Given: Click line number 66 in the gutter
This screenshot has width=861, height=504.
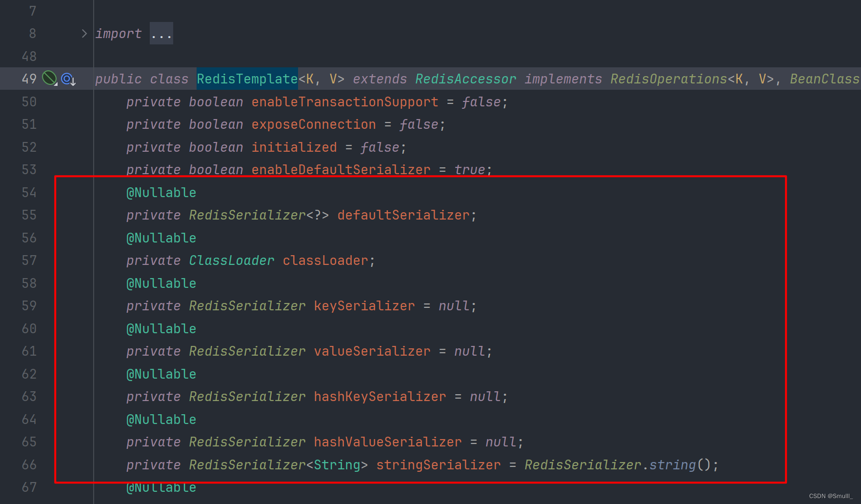Looking at the screenshot, I should pyautogui.click(x=29, y=464).
